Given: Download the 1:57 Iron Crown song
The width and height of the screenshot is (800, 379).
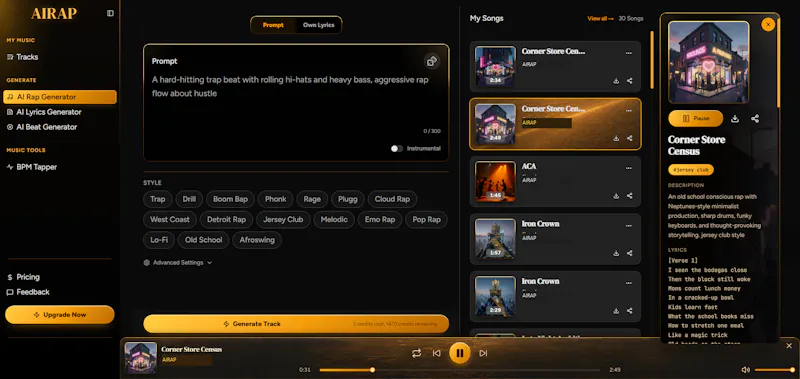Looking at the screenshot, I should click(616, 254).
